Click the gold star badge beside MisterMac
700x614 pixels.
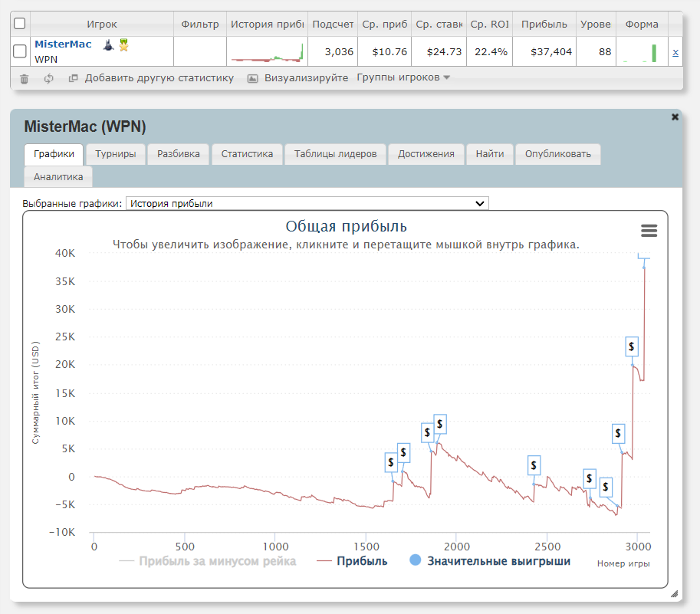pos(123,45)
